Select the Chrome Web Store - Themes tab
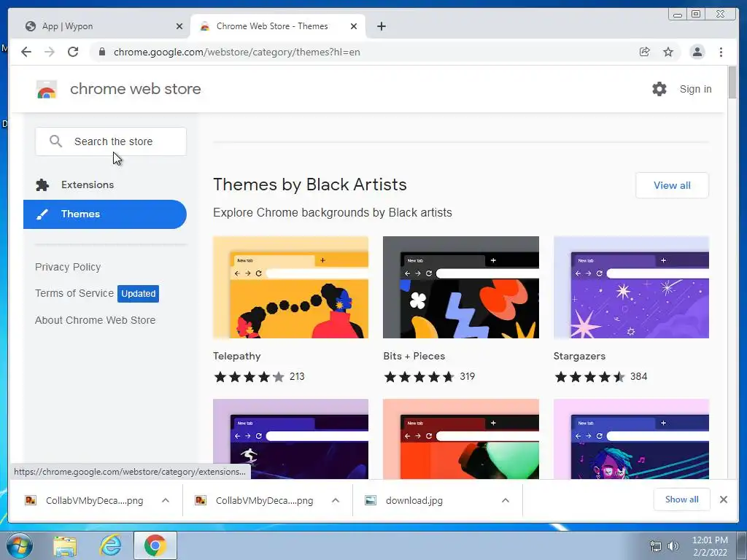The height and width of the screenshot is (560, 747). tap(278, 26)
